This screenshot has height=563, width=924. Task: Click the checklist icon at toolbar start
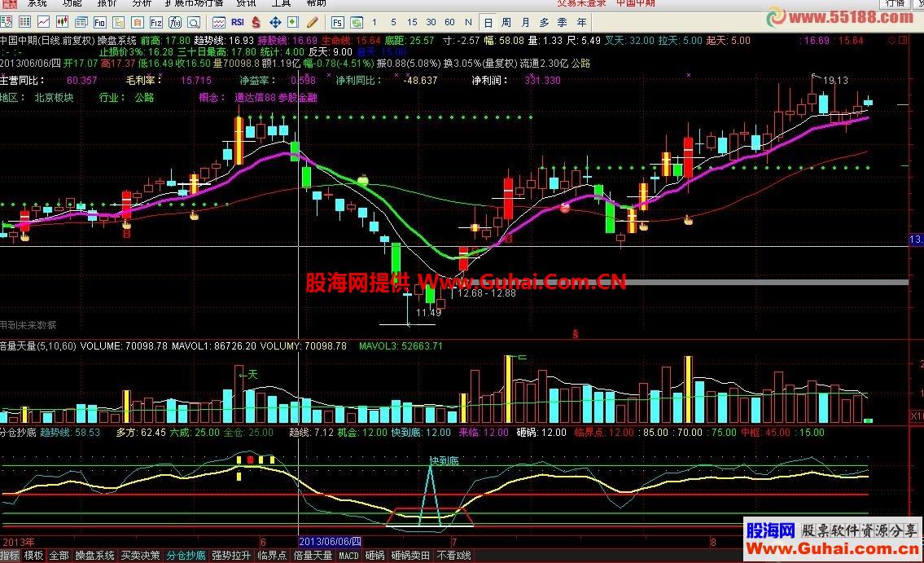7,22
